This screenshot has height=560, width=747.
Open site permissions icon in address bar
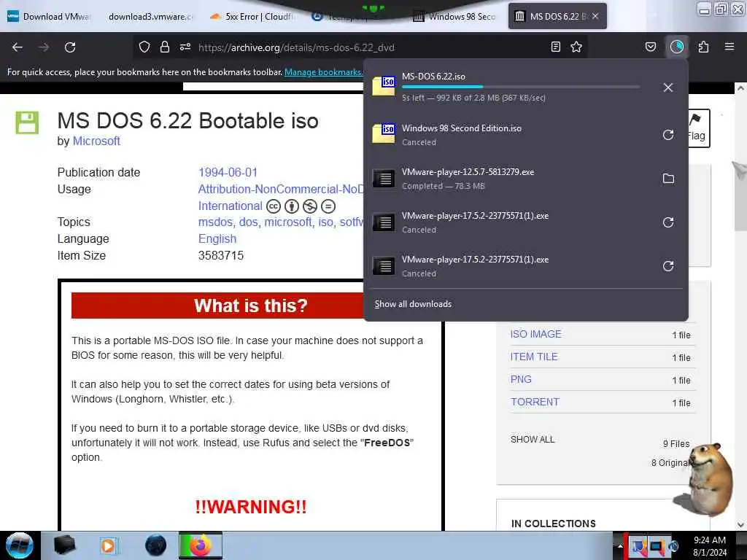tap(185, 47)
